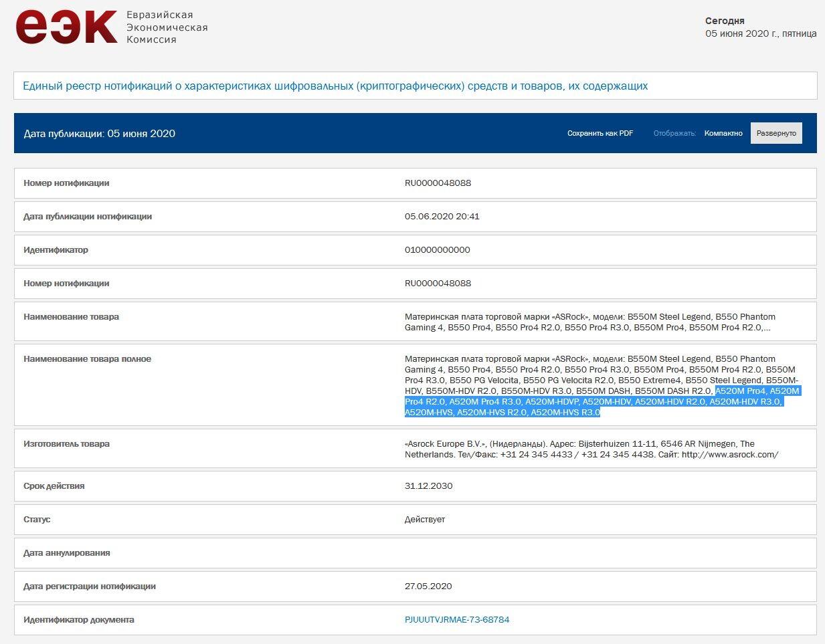
Task: Click the Евразийская Экономическая Комиссия text
Action: [167, 27]
